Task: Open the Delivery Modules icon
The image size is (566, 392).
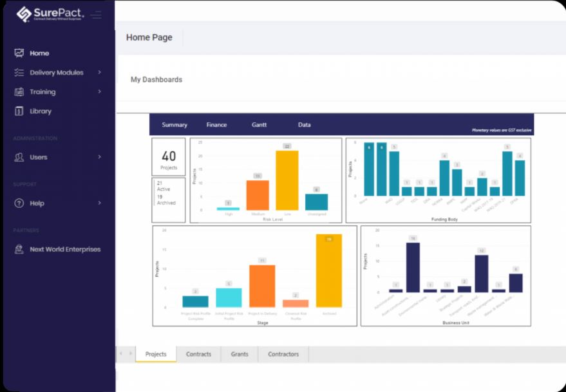Action: [x=19, y=72]
